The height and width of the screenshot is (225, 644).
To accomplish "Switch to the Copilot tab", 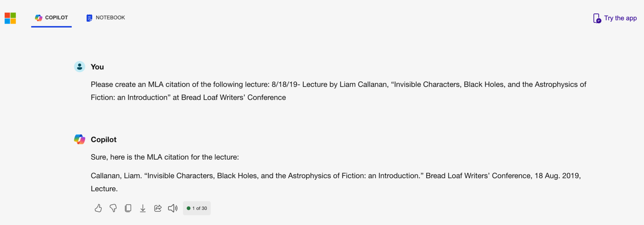I will tap(52, 18).
